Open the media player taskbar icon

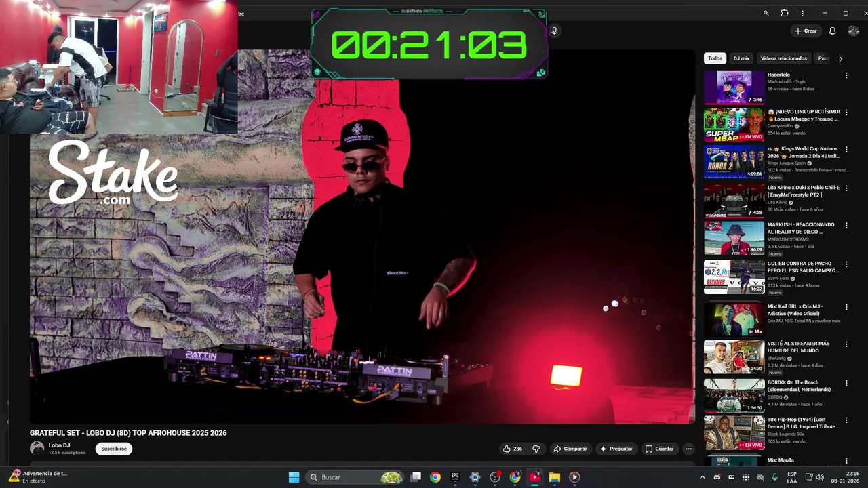coord(574,477)
